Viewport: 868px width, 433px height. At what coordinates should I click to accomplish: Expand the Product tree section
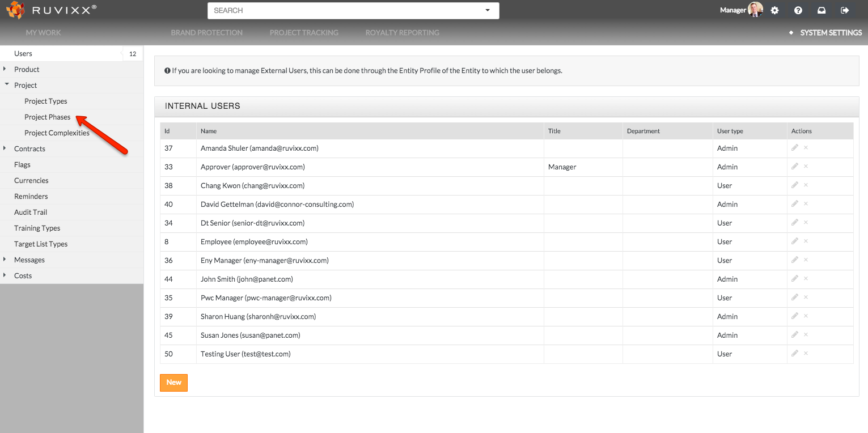pos(5,69)
